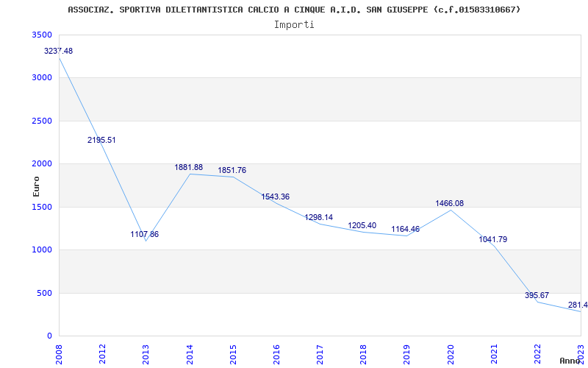Click the ASSOCIAZ. SPORTIVA chart title
The image size is (588, 368).
[x=294, y=10]
